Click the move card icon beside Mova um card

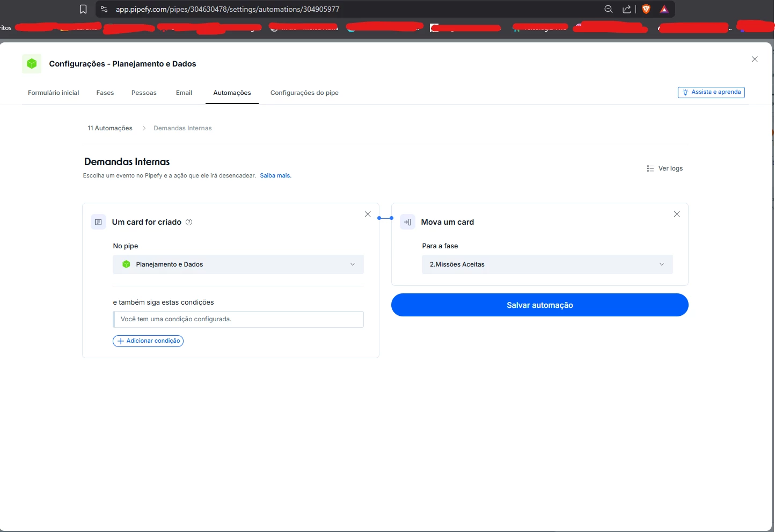(x=407, y=222)
